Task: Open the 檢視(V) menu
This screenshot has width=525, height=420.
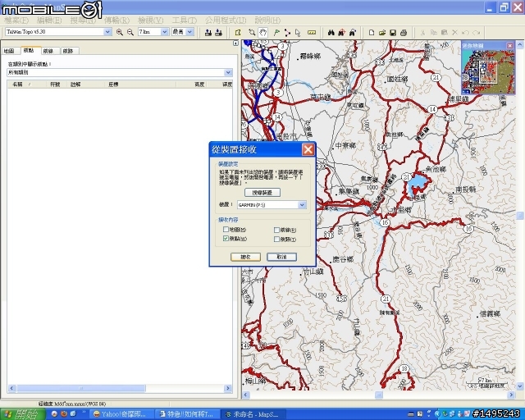Action: click(151, 20)
